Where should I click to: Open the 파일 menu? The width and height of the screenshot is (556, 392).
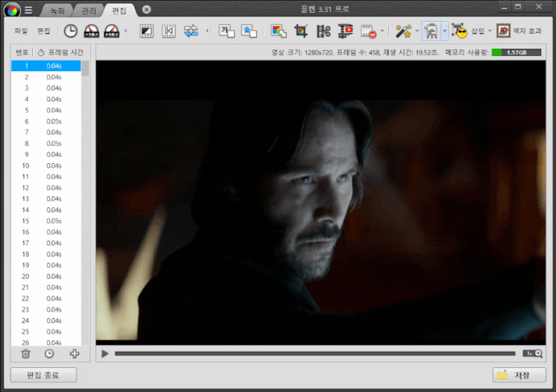coord(21,31)
